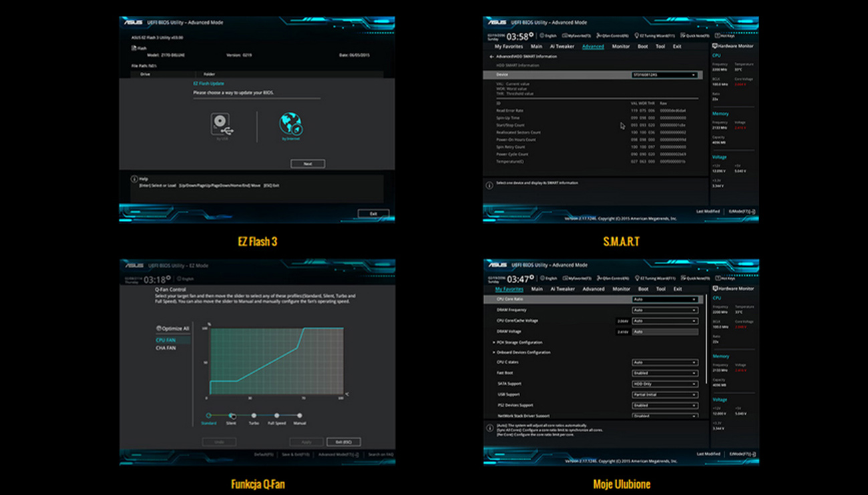Open CPU Core Ratio dropdown in My Favorites
The height and width of the screenshot is (495, 868).
click(664, 300)
